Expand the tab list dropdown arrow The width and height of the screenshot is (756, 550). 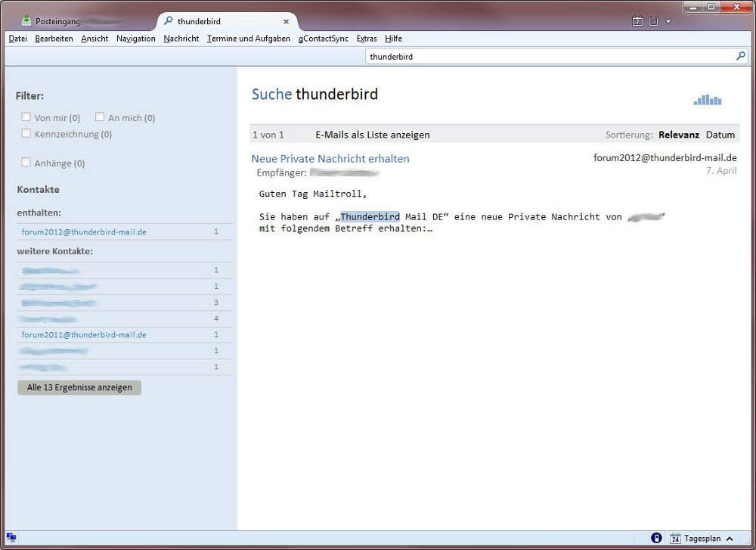point(668,21)
